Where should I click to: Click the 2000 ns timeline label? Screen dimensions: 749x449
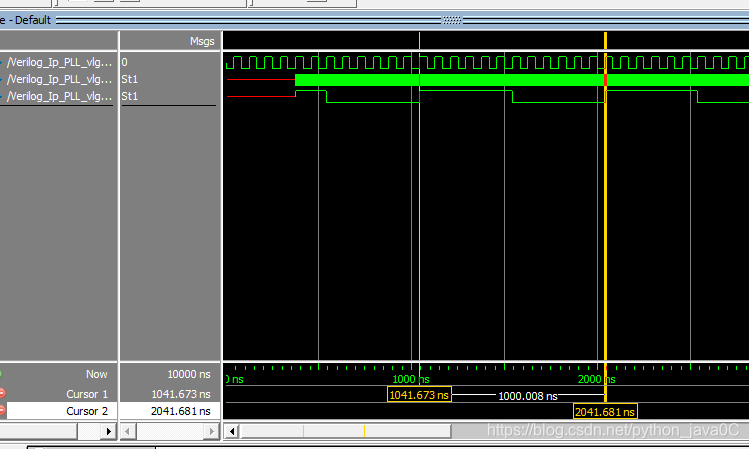tap(596, 379)
